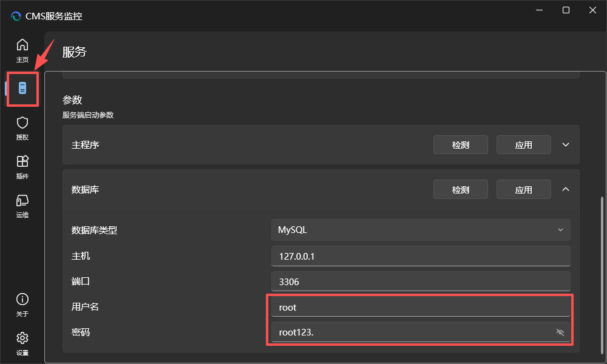The image size is (607, 364).
Task: Open the 授权 shield icon
Action: pos(22,127)
